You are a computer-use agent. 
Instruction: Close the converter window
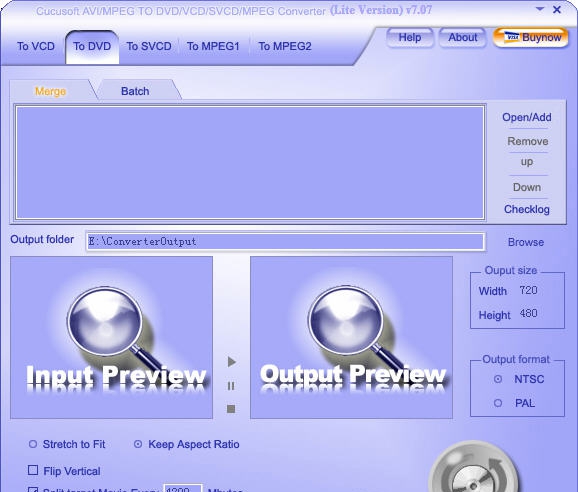557,9
